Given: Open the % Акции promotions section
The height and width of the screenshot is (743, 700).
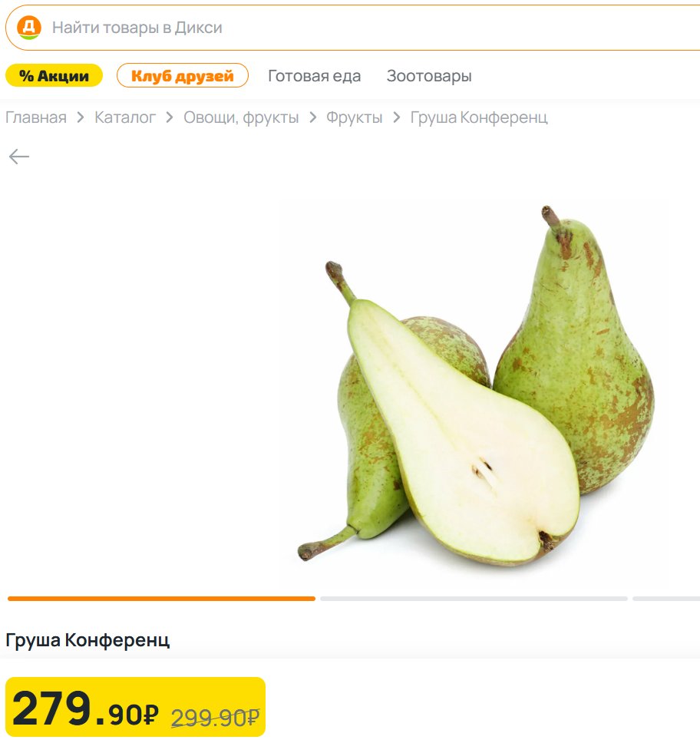Looking at the screenshot, I should pos(54,75).
